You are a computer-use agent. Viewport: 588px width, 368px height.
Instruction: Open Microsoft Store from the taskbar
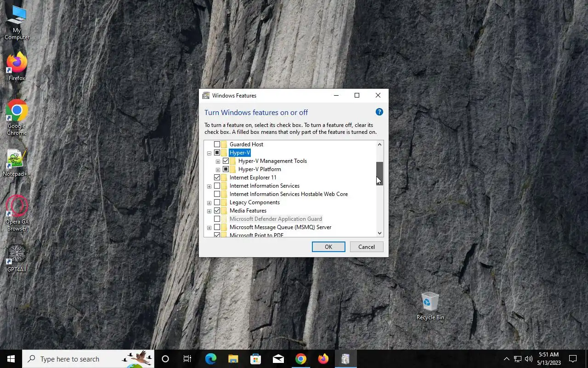tap(255, 359)
